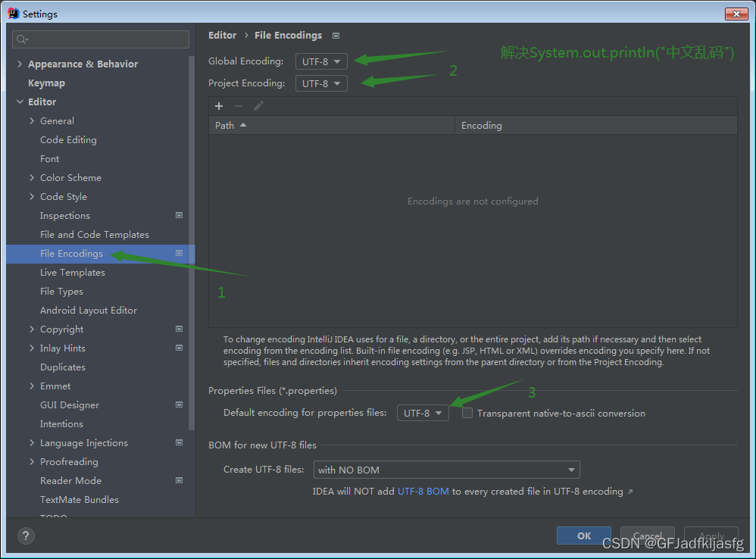Expand the General node

[x=32, y=120]
